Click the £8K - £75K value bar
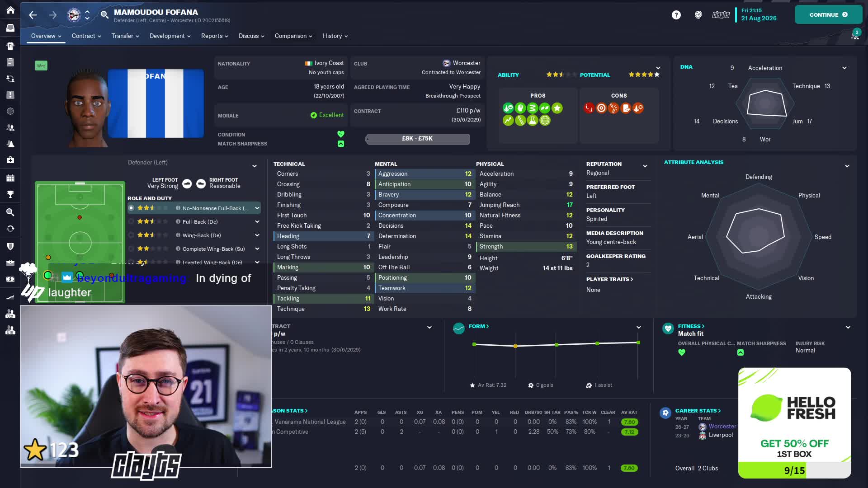Image resolution: width=868 pixels, height=488 pixels. click(417, 139)
